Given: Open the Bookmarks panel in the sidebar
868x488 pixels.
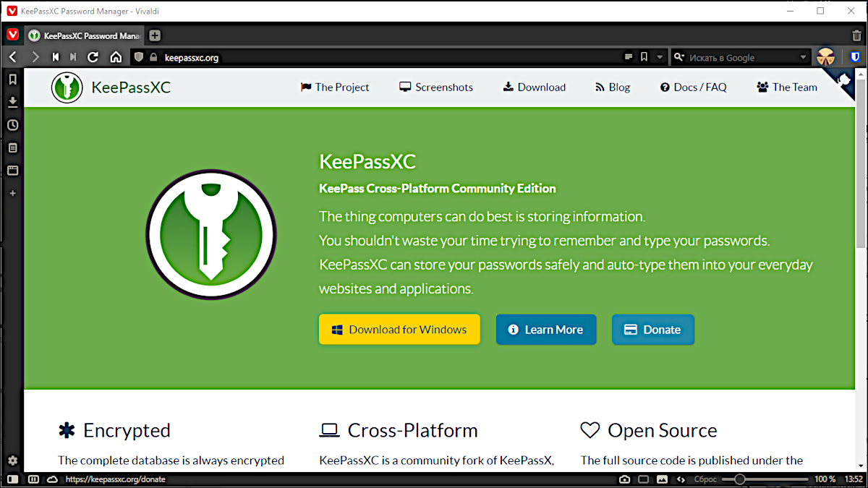Looking at the screenshot, I should (x=12, y=80).
